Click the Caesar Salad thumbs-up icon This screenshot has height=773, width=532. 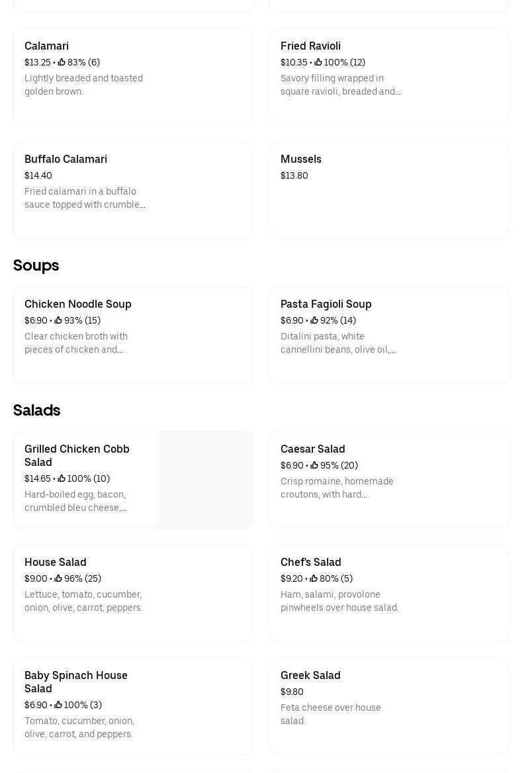(x=314, y=465)
